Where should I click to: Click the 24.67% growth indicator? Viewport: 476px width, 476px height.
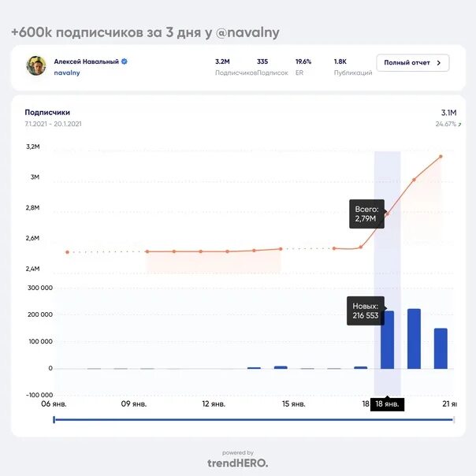[x=445, y=124]
